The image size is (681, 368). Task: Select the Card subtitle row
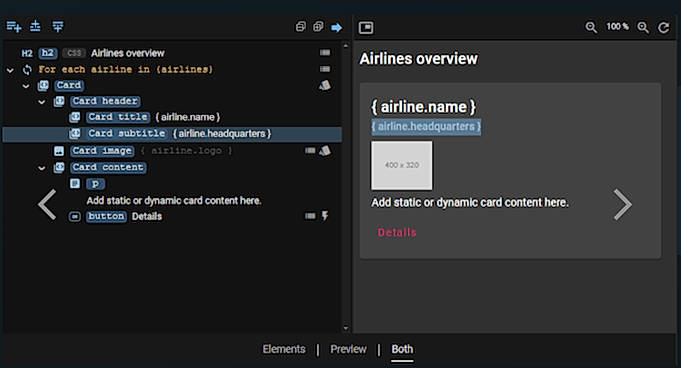(x=172, y=134)
